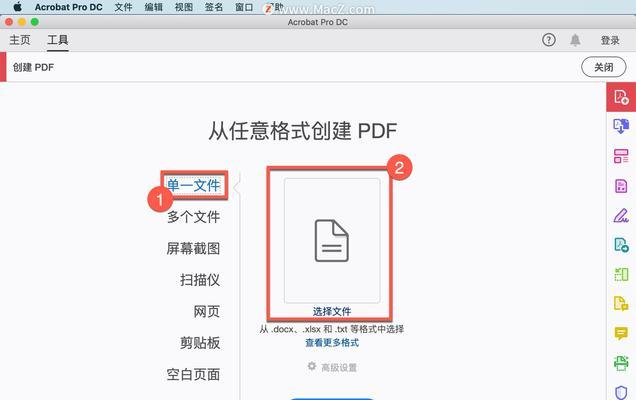Click the yellow document comment icon
636x400 pixels.
point(621,303)
